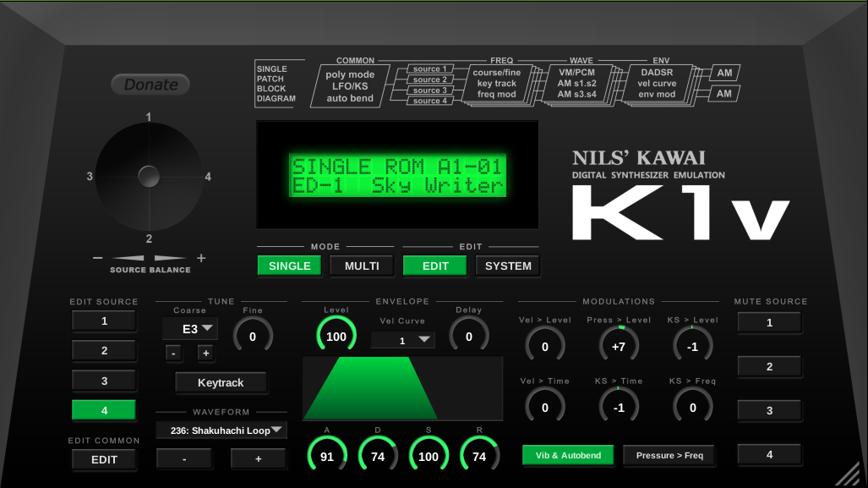Image resolution: width=868 pixels, height=488 pixels.
Task: Click source 2 in the block diagram
Action: click(430, 80)
